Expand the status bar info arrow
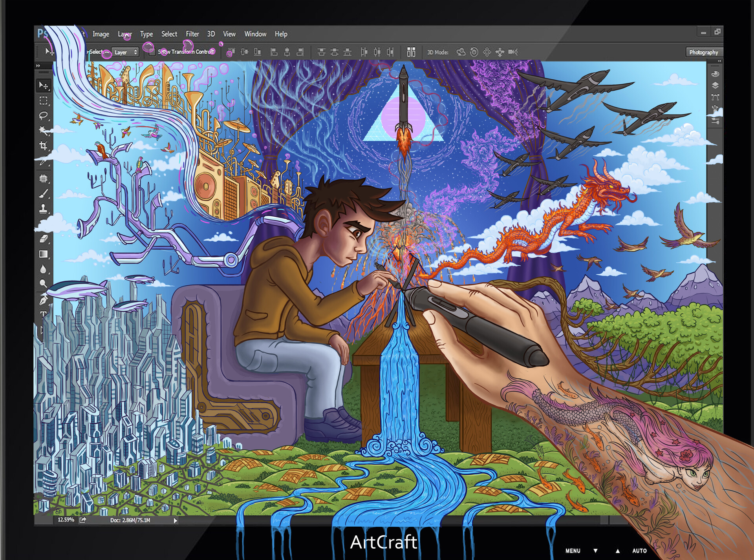Viewport: 754px width, 560px height. pyautogui.click(x=175, y=520)
